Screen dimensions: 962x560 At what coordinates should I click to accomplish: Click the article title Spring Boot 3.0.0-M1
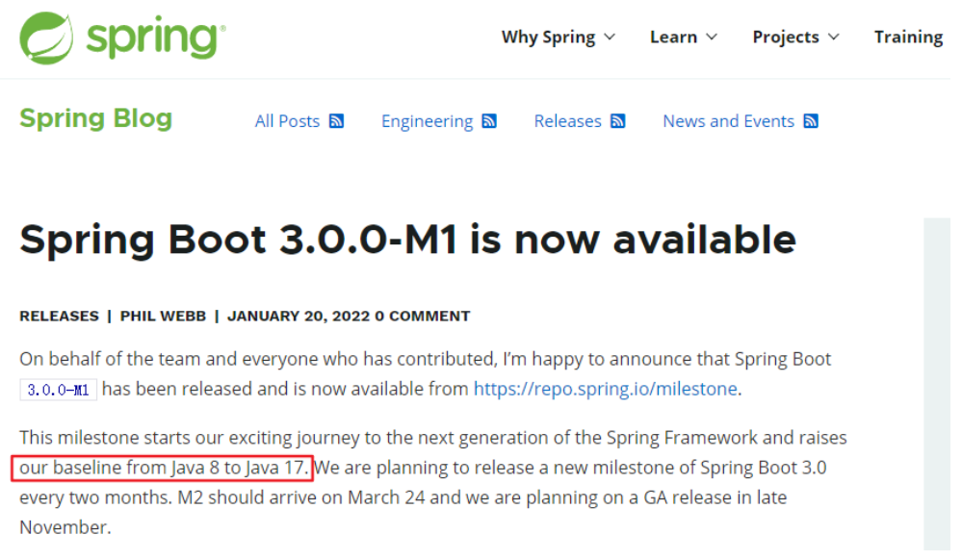(407, 240)
